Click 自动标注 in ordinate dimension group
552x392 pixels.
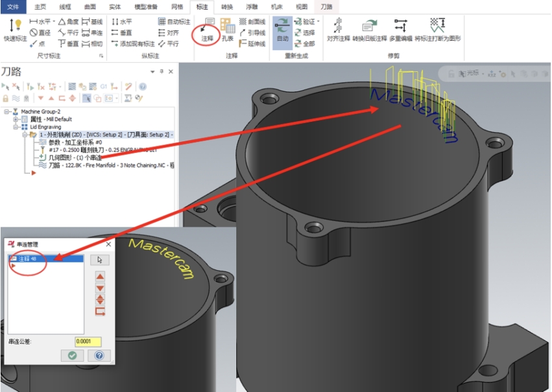[174, 22]
